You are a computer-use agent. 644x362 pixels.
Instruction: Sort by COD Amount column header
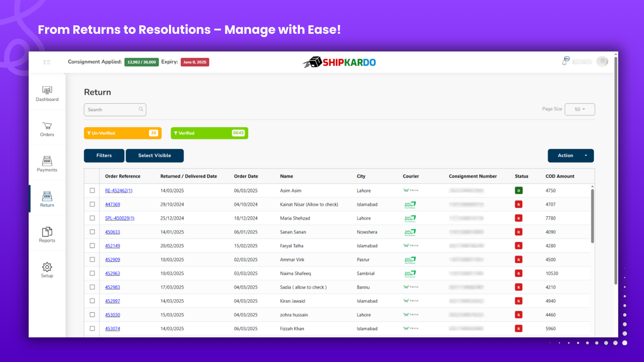click(560, 176)
